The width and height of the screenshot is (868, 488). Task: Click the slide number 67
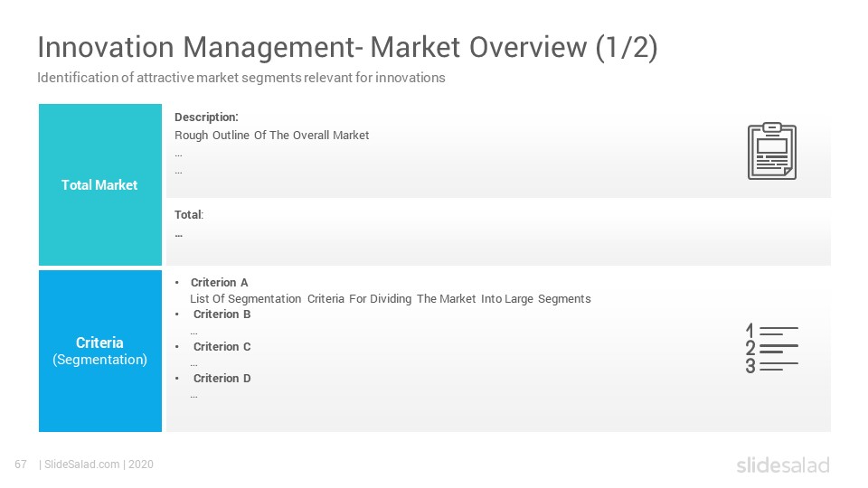tap(21, 465)
